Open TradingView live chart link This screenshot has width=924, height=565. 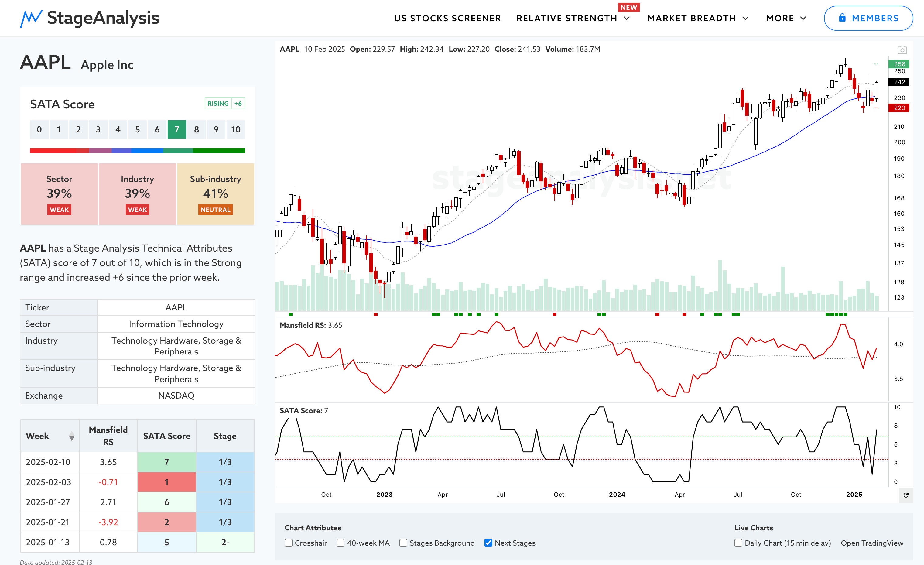pos(872,543)
